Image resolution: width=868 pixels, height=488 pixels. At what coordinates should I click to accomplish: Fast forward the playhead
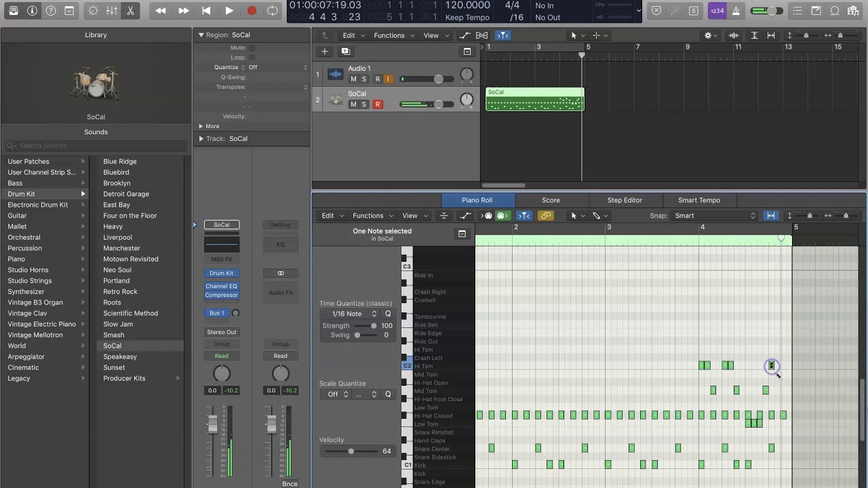pos(183,11)
